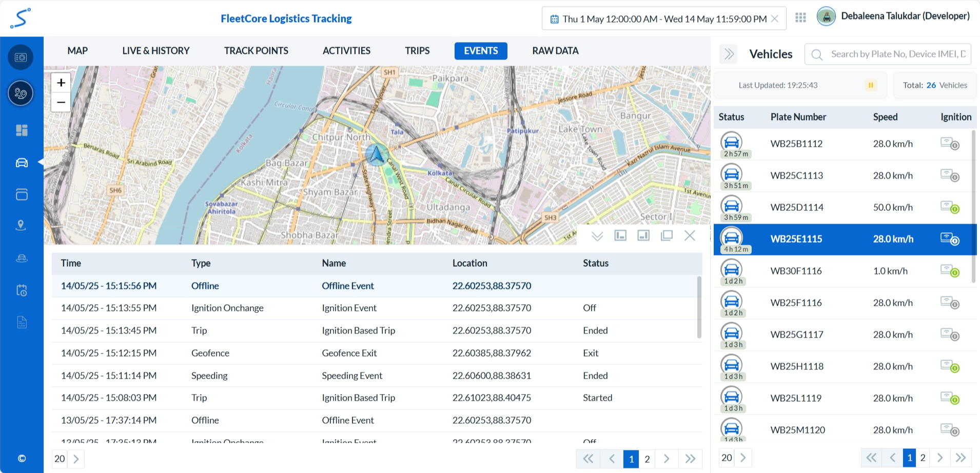Zoom in on the map with the plus control
The width and height of the screenshot is (980, 473).
pyautogui.click(x=61, y=82)
